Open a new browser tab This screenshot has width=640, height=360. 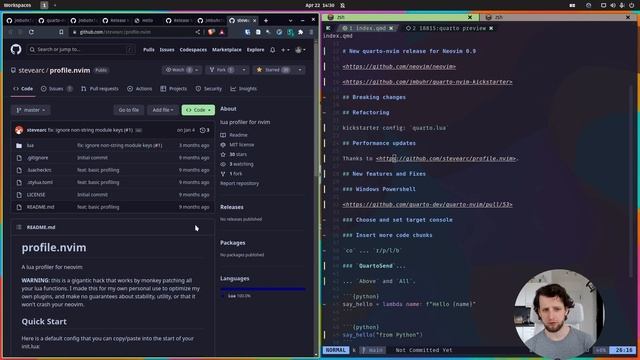click(266, 20)
